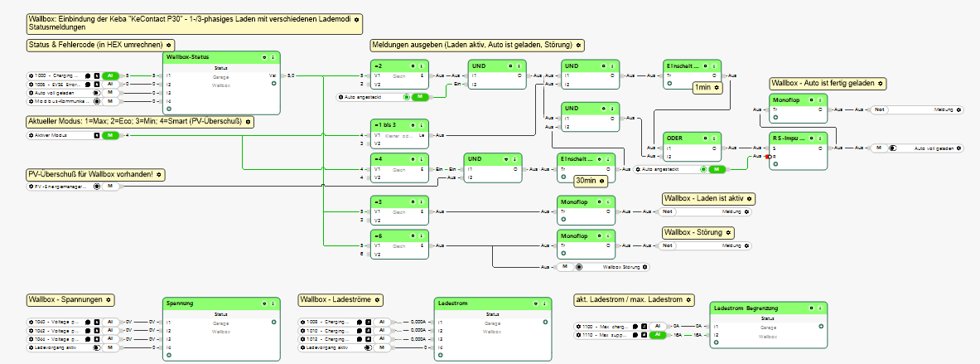Click gear on the 30min note
The image size is (980, 364).
coord(601,180)
